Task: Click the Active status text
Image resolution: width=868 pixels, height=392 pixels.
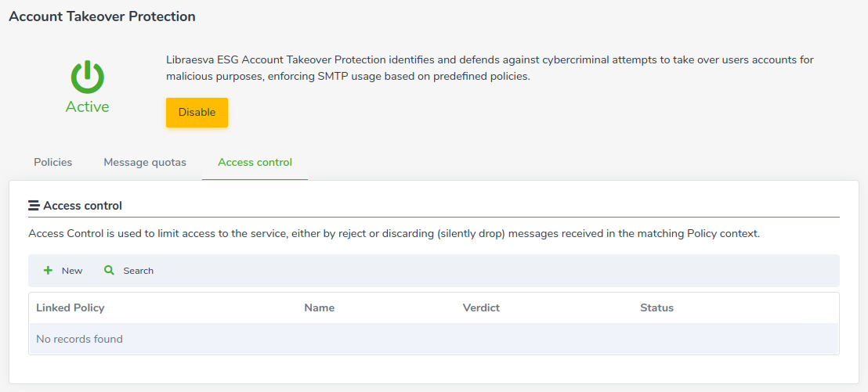Action: click(x=88, y=106)
